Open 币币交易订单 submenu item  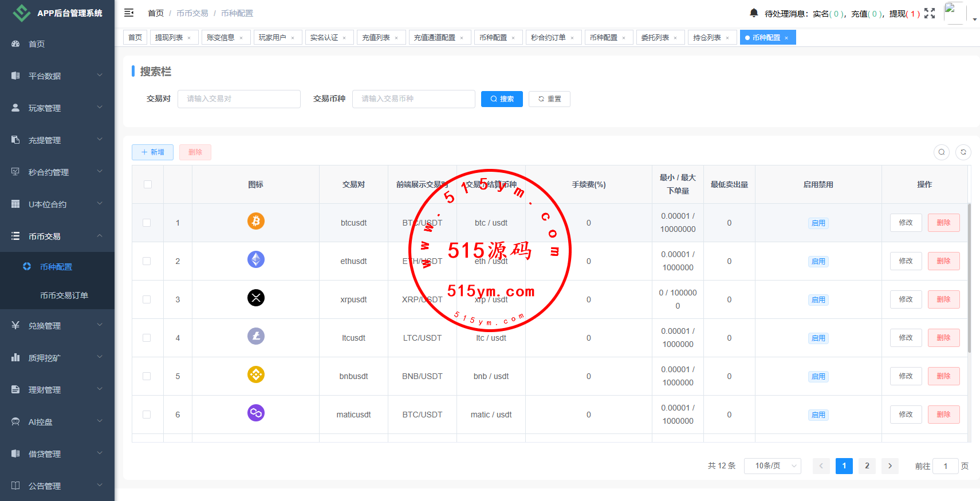[x=64, y=295]
